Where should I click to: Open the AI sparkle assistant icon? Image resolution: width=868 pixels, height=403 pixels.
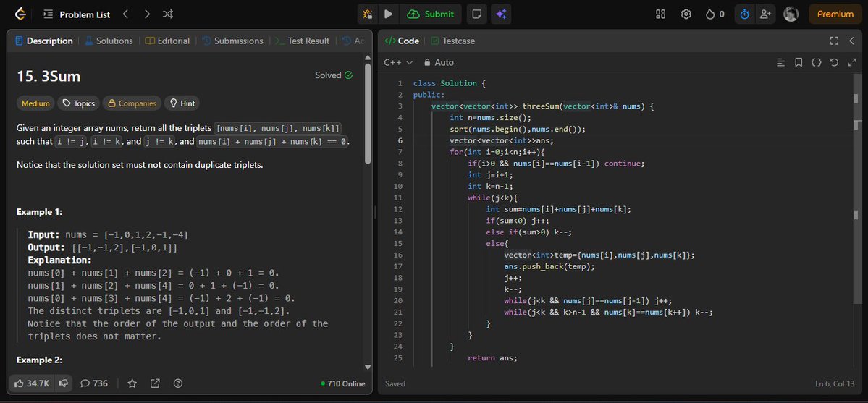tap(501, 14)
